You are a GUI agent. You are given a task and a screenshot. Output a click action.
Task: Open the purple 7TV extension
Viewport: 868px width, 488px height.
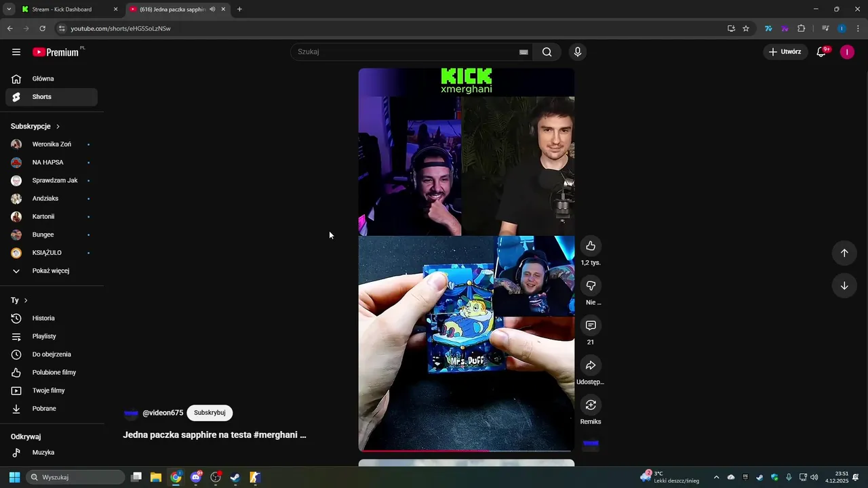(785, 28)
